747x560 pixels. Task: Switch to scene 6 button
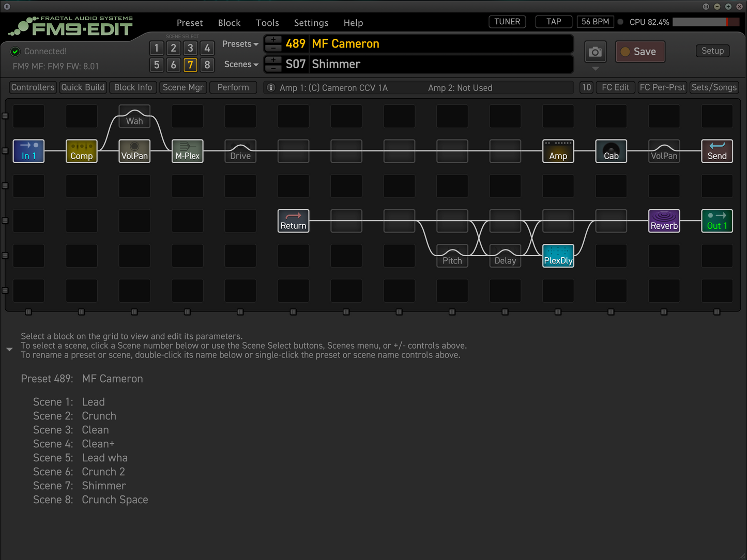(174, 65)
